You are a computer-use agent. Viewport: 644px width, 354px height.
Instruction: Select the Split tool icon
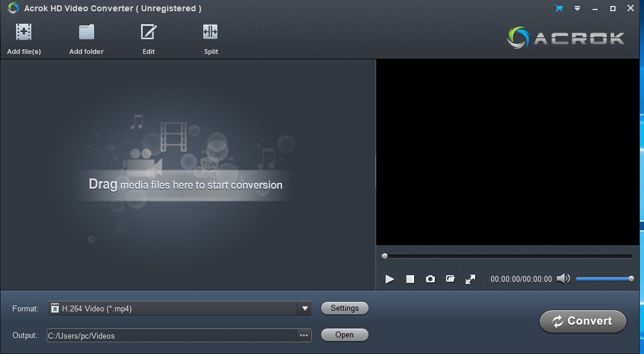click(210, 32)
